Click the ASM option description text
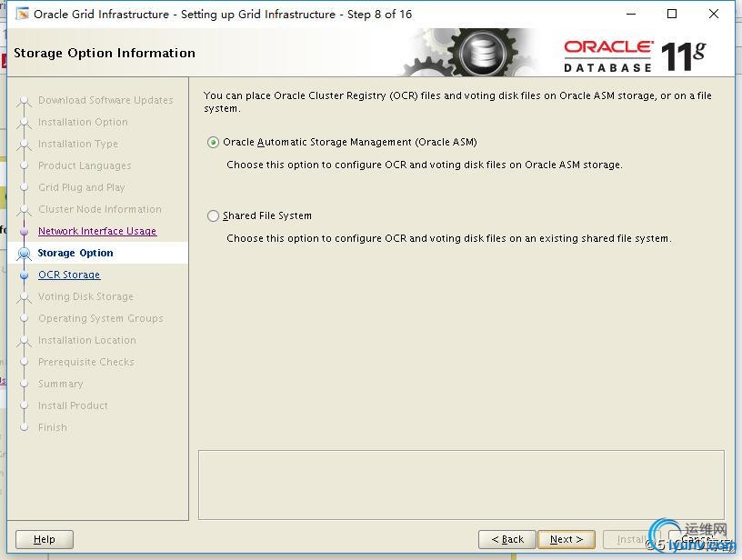This screenshot has height=560, width=742. tap(425, 165)
